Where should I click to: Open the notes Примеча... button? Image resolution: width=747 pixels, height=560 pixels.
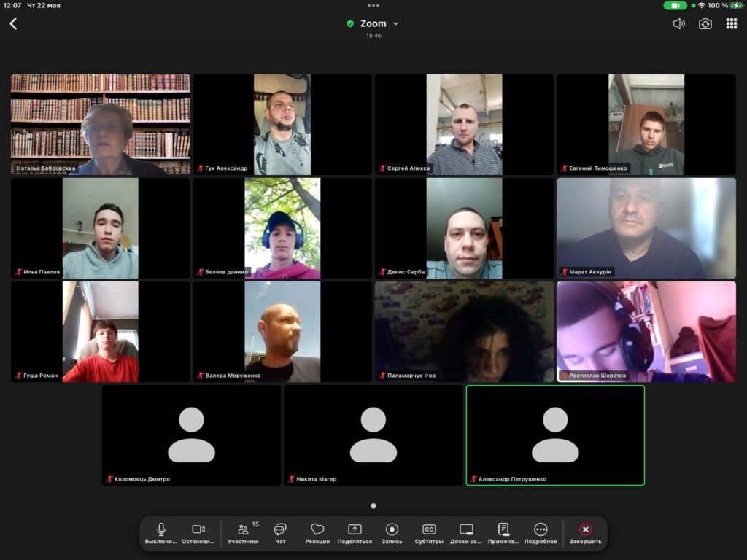[x=503, y=533]
